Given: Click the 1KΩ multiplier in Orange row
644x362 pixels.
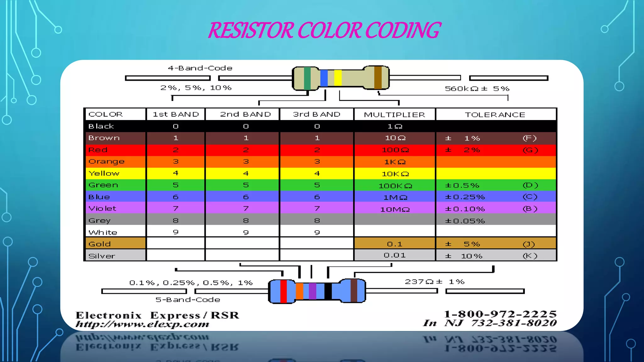Looking at the screenshot, I should [395, 162].
